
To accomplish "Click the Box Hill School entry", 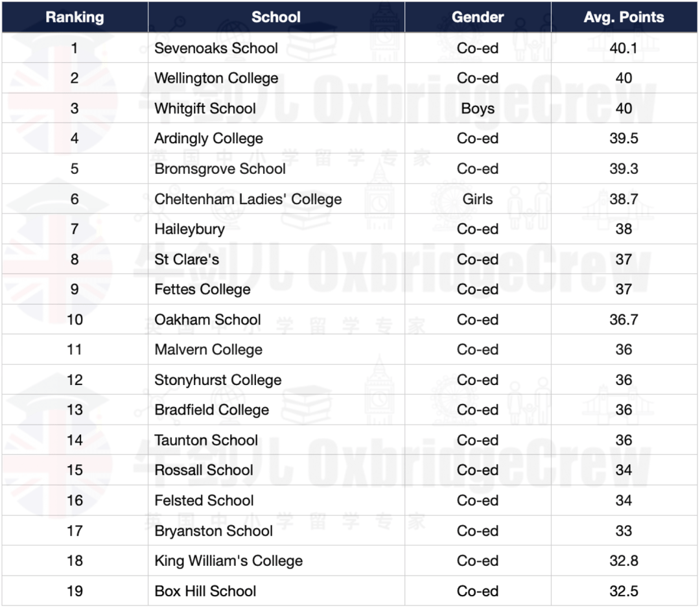I will coord(205,591).
